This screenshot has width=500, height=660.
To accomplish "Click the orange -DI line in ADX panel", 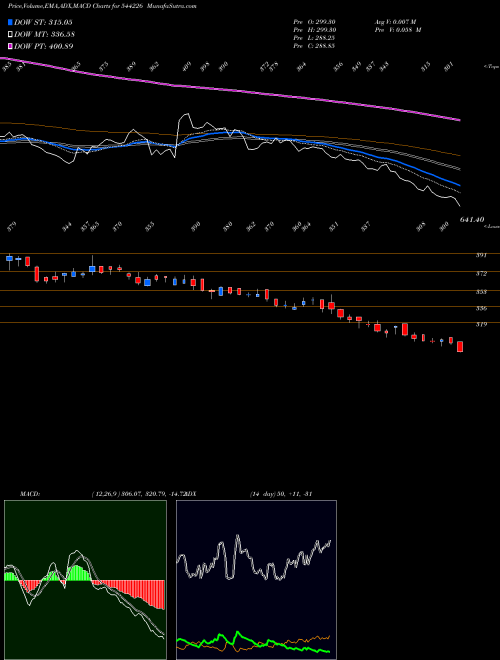I will pyautogui.click(x=311, y=639).
